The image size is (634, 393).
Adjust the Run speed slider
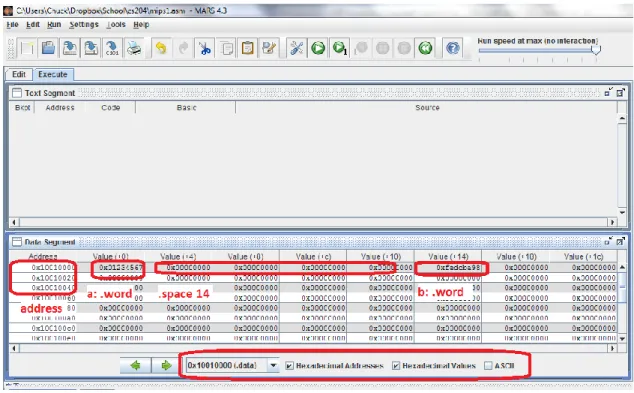point(596,50)
